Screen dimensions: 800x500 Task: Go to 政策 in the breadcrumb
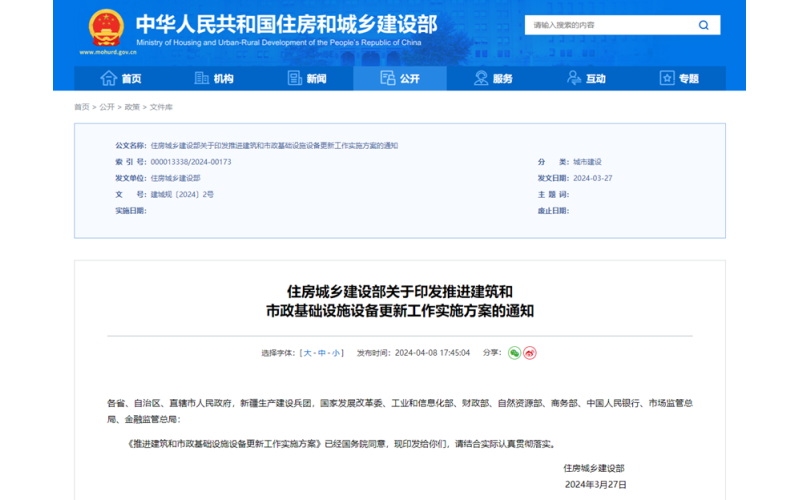point(132,107)
